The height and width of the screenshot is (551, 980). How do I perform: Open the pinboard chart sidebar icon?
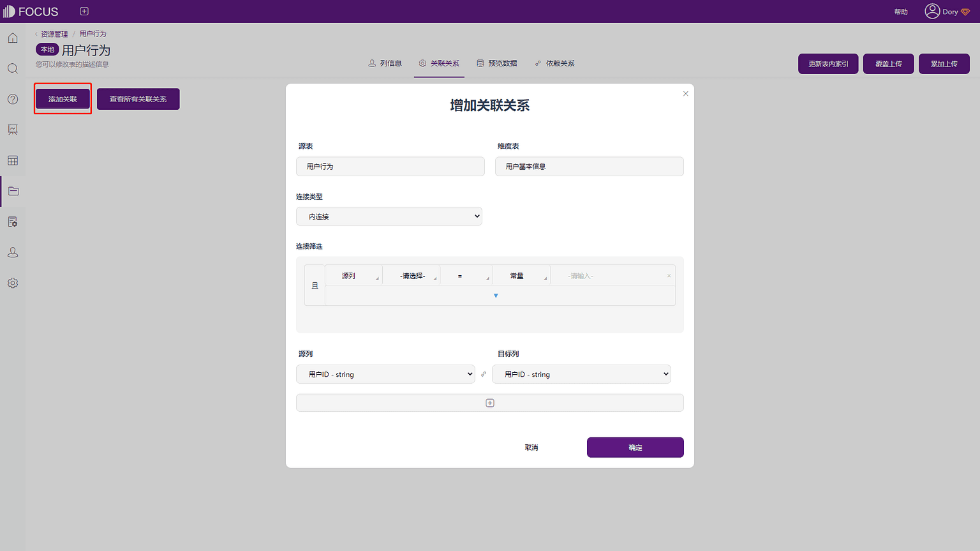pyautogui.click(x=13, y=130)
